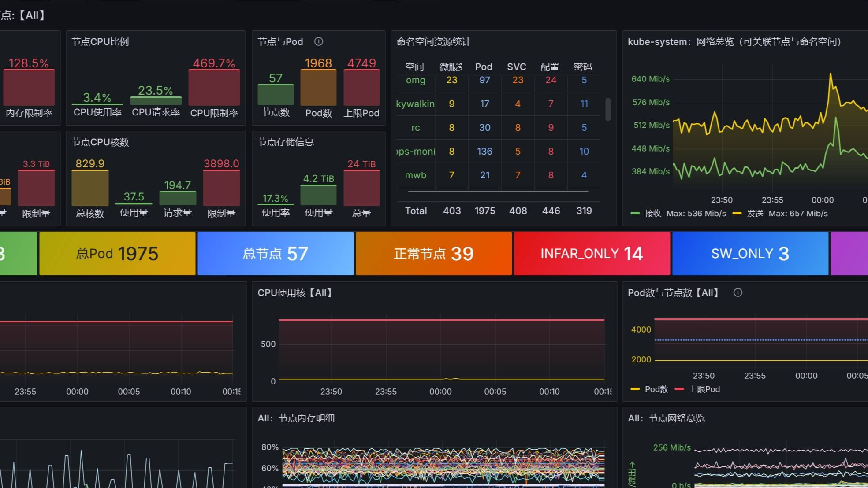
Task: Click the INFAR_ONLY 14 stat tile
Action: pyautogui.click(x=592, y=253)
